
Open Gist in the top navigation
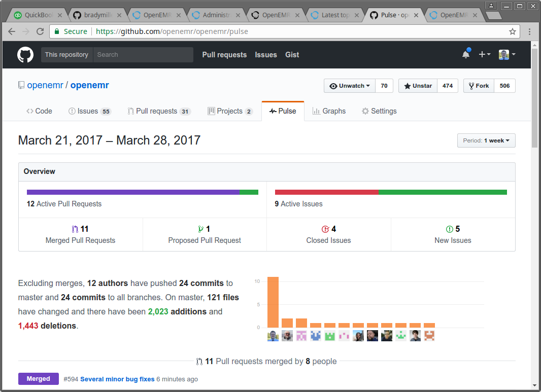tap(292, 55)
